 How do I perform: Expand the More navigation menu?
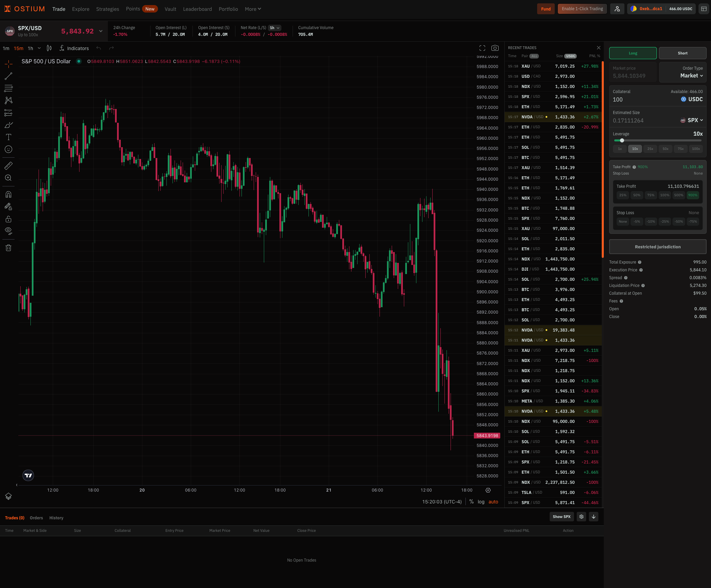pyautogui.click(x=253, y=9)
